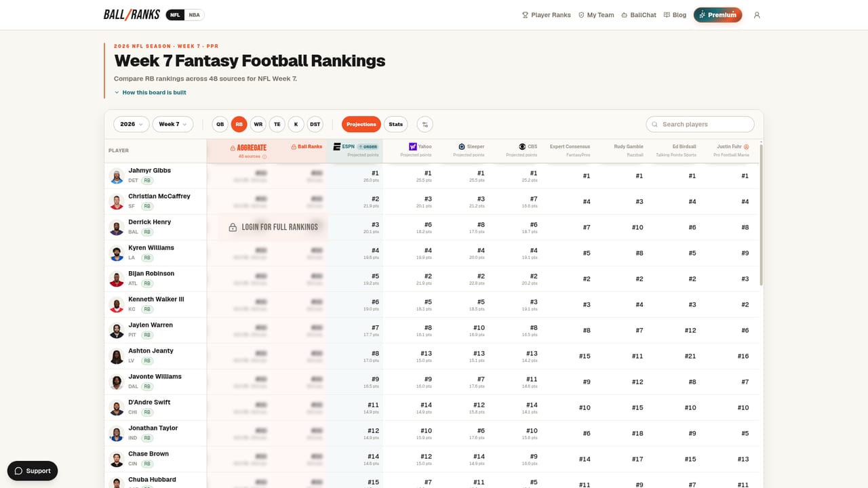
Task: Click the ESPN column header
Action: tap(355, 150)
